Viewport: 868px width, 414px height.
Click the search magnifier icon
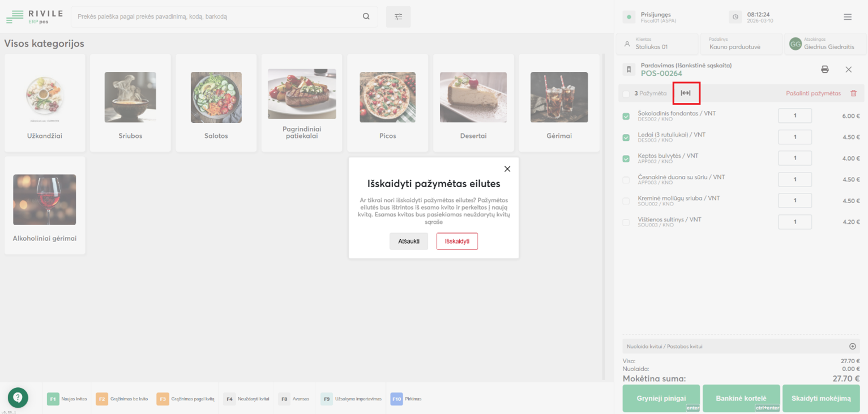click(366, 16)
